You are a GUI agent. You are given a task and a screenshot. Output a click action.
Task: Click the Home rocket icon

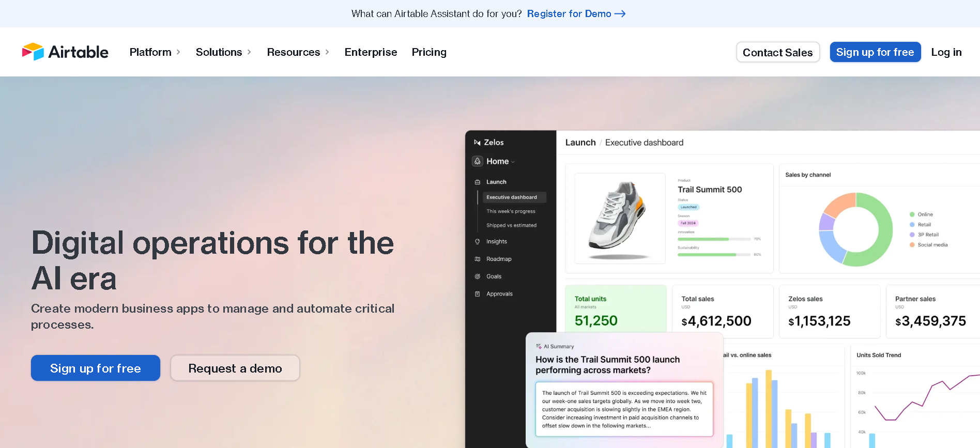[478, 161]
